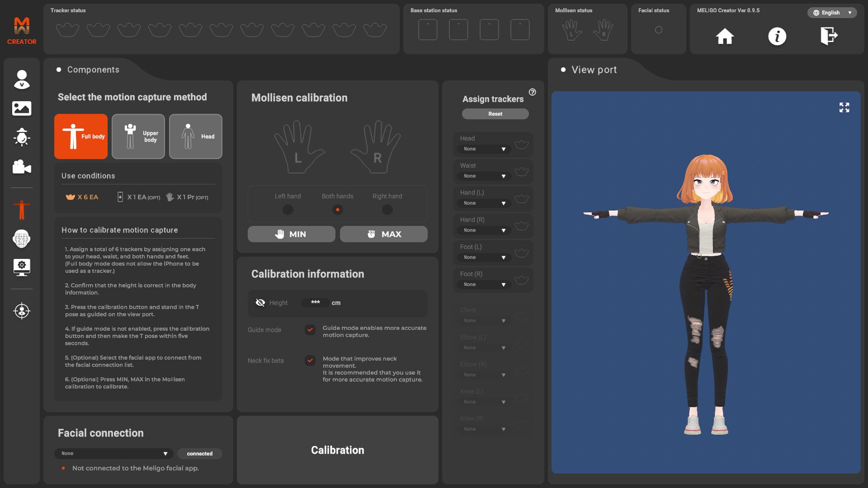Image resolution: width=868 pixels, height=488 pixels.
Task: Toggle Guide mode checkbox on
Action: [310, 329]
